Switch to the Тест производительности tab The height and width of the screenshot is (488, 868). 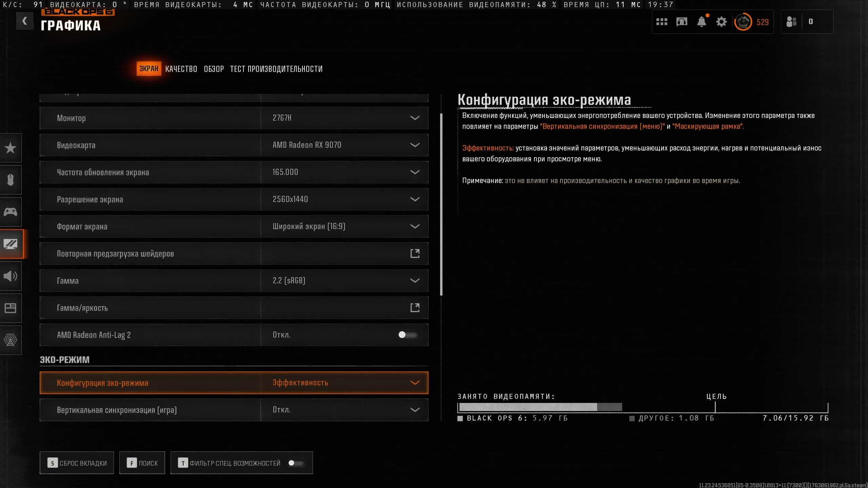(x=276, y=69)
